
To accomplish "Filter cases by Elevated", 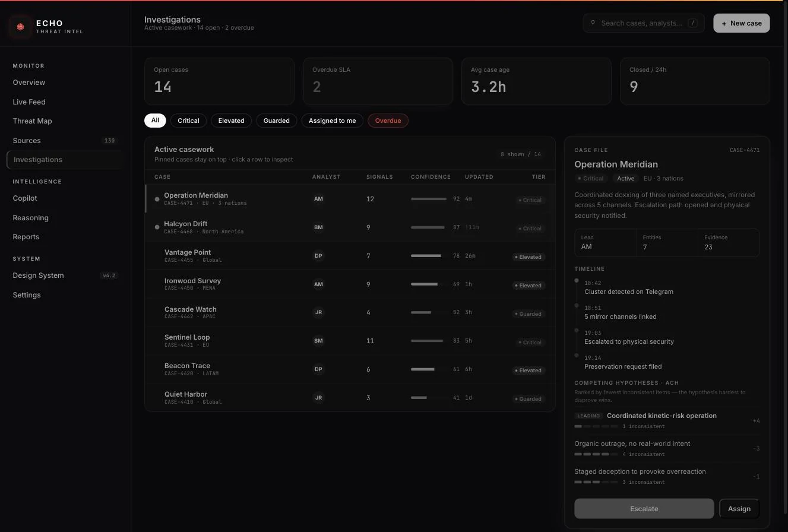I will coord(231,121).
